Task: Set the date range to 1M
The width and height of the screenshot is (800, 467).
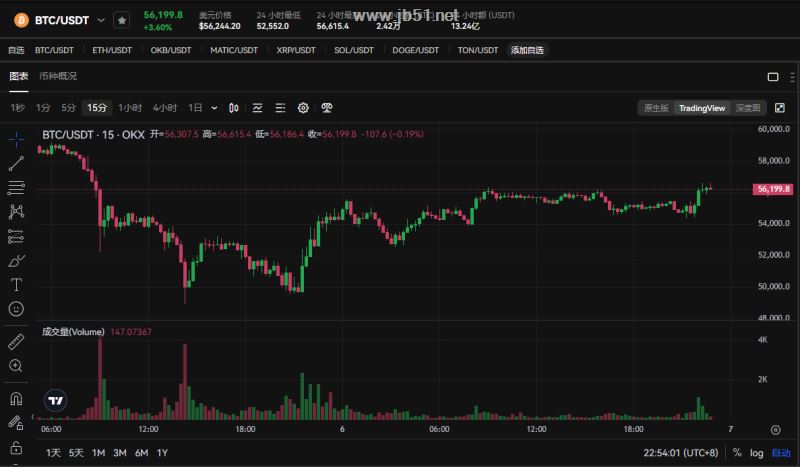Action: [x=98, y=453]
